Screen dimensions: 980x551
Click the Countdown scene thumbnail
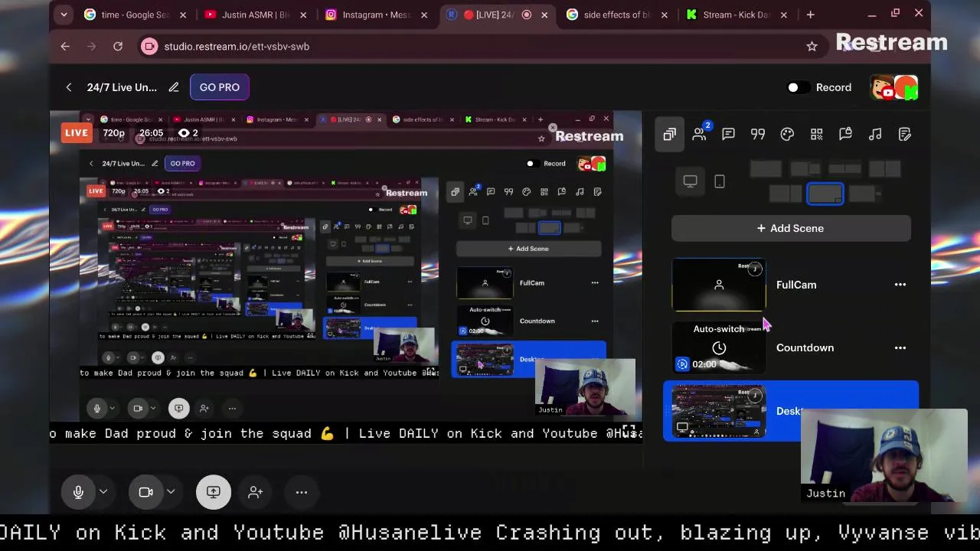coord(719,347)
